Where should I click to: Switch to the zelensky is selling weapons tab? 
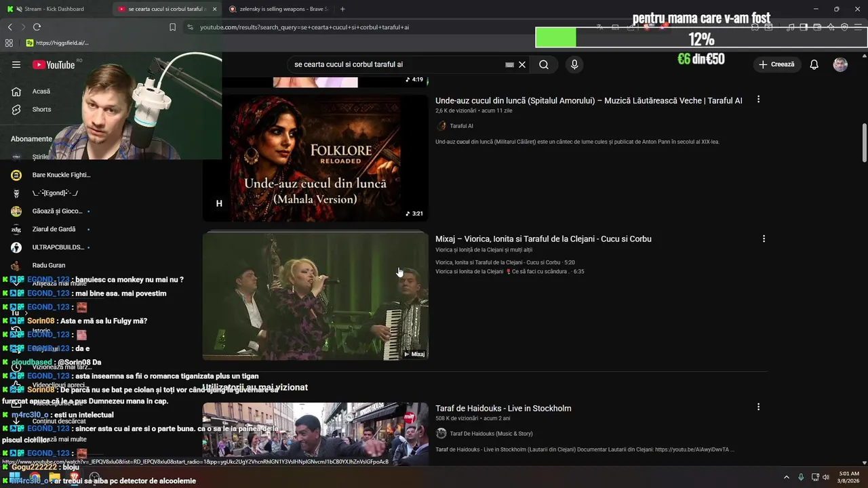[x=278, y=9]
